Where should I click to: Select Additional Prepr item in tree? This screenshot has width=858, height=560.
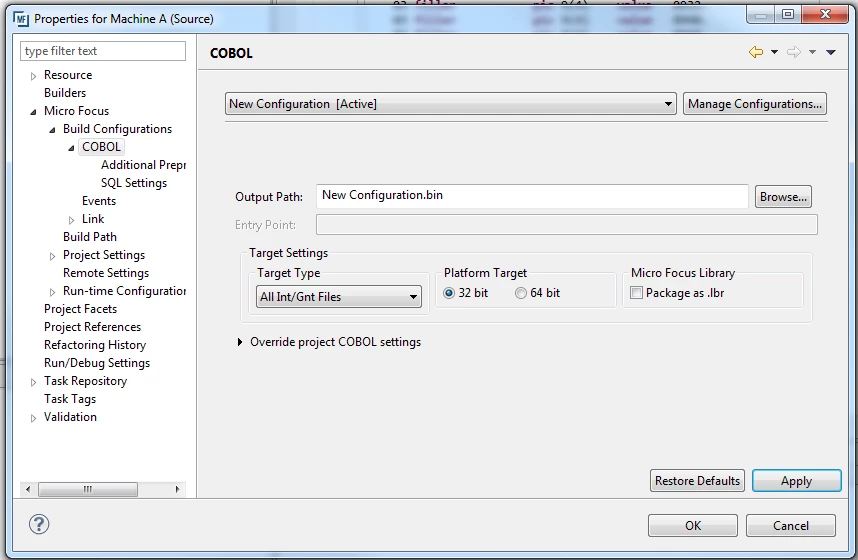click(x=143, y=165)
